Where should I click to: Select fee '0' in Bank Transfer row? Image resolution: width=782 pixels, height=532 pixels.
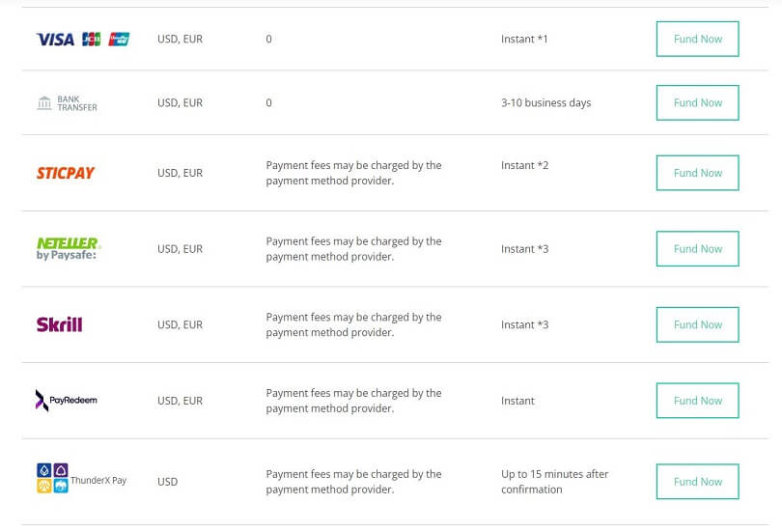tap(268, 102)
